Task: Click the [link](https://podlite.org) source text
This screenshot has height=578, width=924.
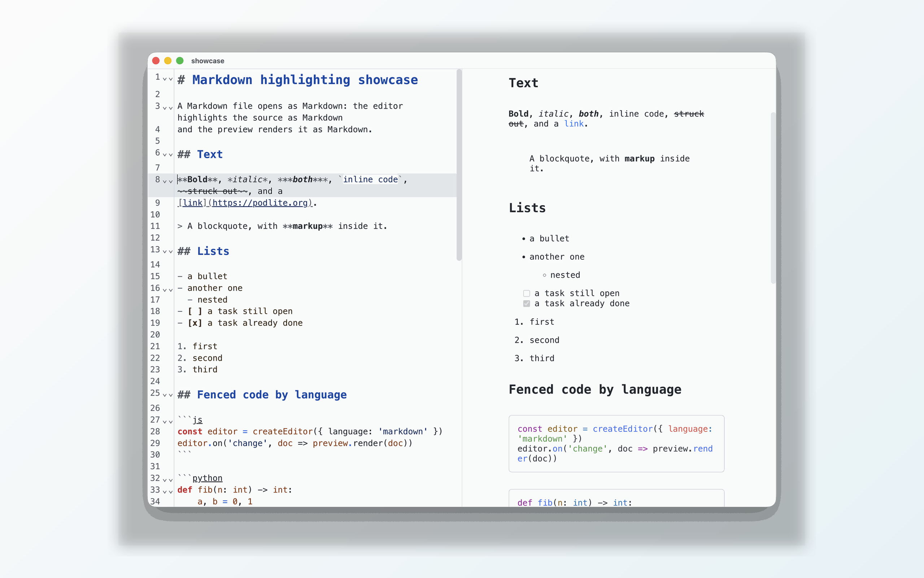Action: (245, 203)
